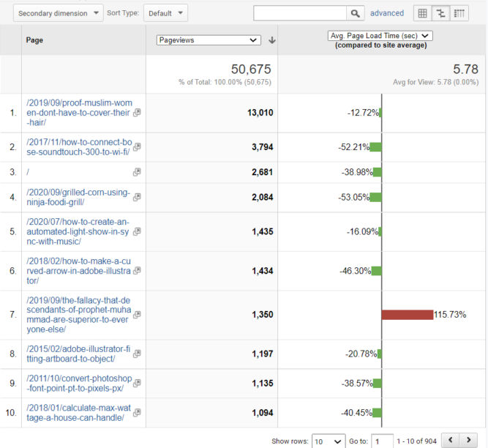
Task: Switch to data table view icon
Action: [x=422, y=13]
